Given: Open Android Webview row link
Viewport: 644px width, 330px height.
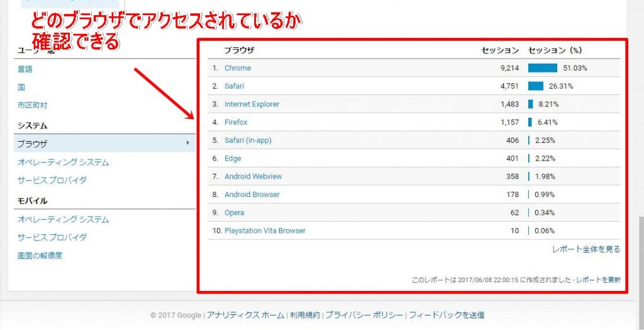Looking at the screenshot, I should point(253,176).
